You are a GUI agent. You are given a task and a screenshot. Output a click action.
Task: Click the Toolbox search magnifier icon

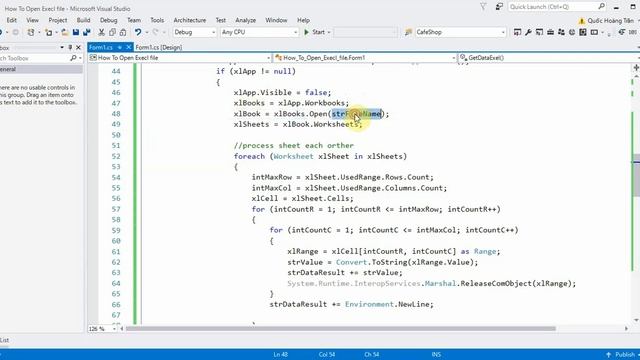pos(73,58)
